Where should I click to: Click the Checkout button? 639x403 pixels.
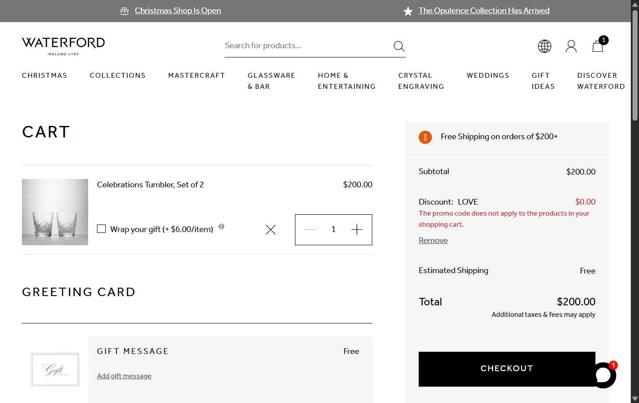(x=506, y=368)
